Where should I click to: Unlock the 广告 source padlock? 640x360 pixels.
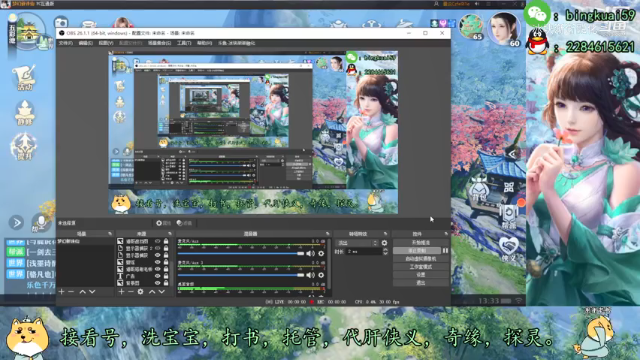[166, 276]
